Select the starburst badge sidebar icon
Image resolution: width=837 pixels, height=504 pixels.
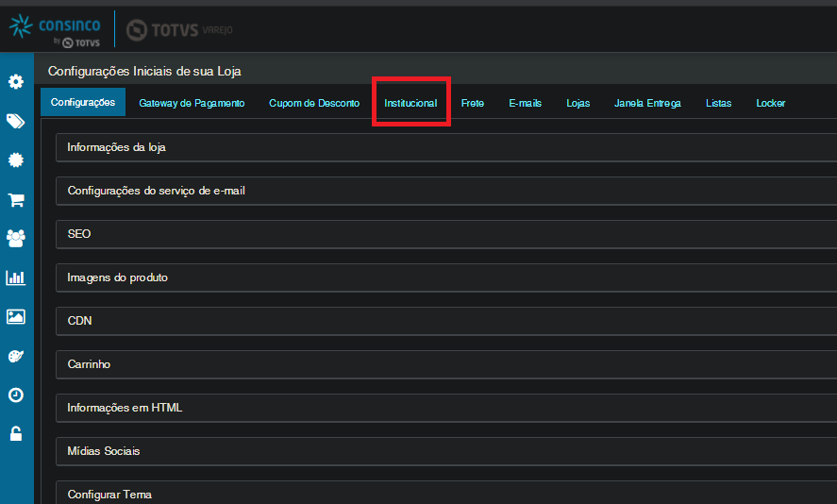pyautogui.click(x=16, y=160)
